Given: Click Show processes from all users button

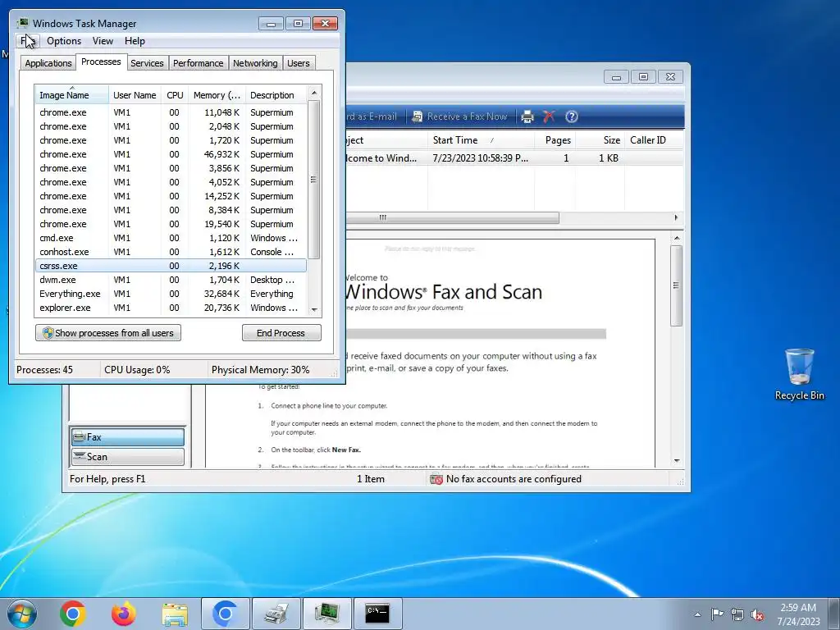Looking at the screenshot, I should point(108,333).
